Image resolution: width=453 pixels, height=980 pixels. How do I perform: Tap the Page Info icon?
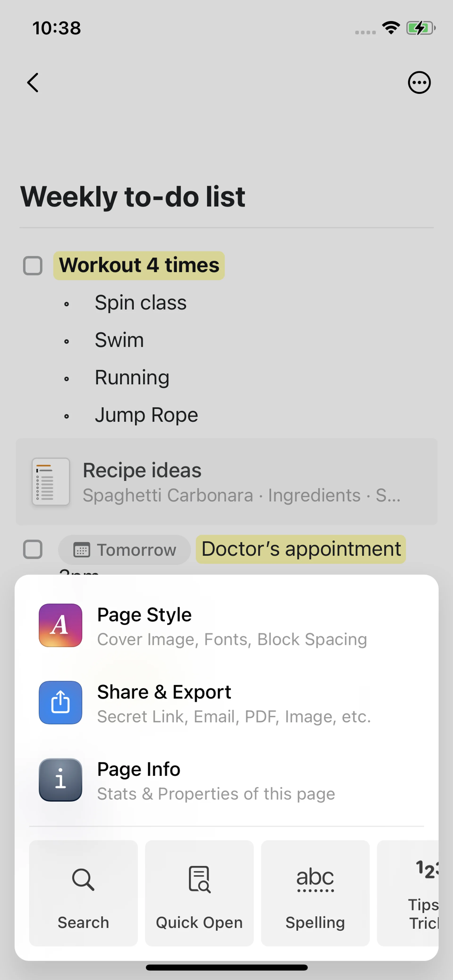(x=61, y=780)
